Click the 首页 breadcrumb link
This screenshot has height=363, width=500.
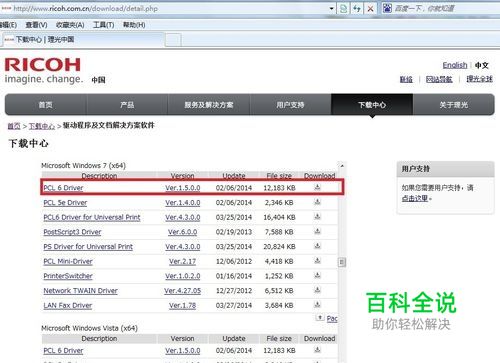[14, 126]
